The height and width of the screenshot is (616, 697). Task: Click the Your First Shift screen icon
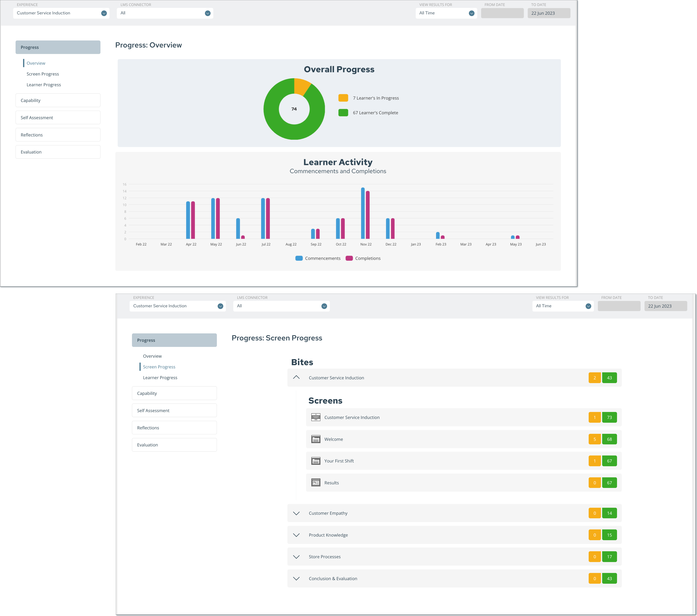pyautogui.click(x=316, y=461)
